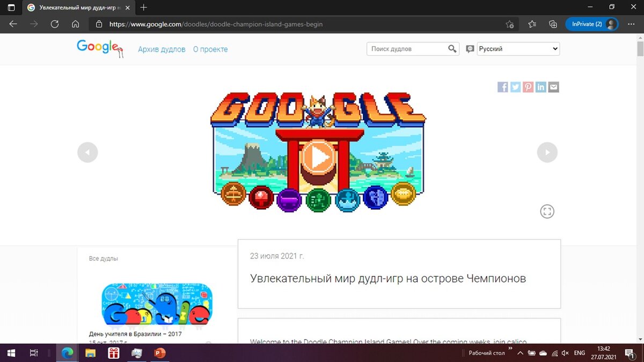Open PowerPoint from the taskbar
This screenshot has height=362, width=644.
(x=160, y=353)
